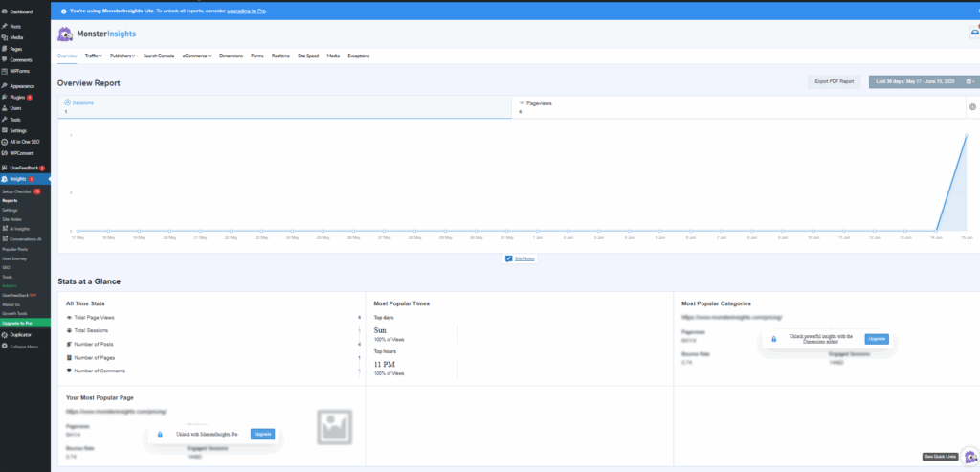The width and height of the screenshot is (980, 472).
Task: Open the Dashboard menu icon
Action: [5, 11]
